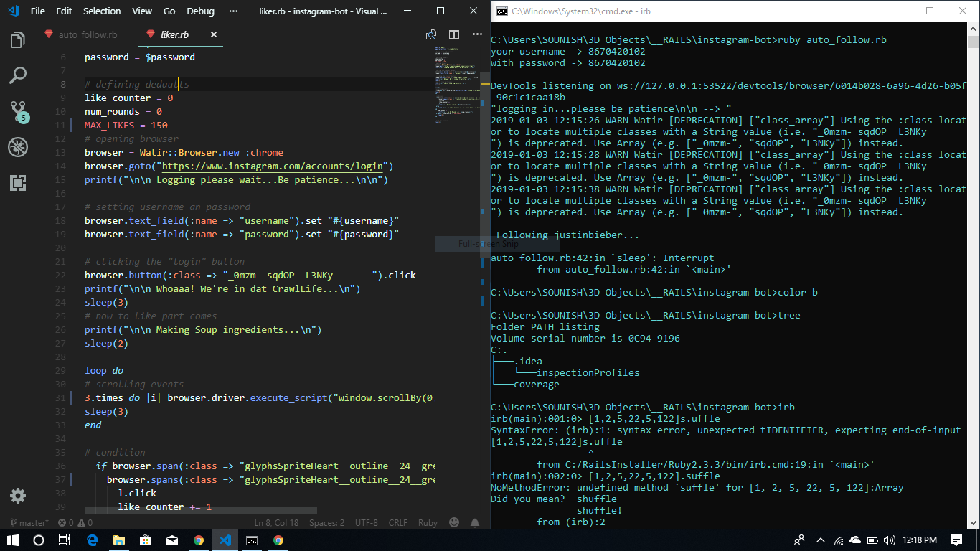Image resolution: width=980 pixels, height=551 pixels.
Task: Open Task View on the taskbar
Action: pos(65,540)
